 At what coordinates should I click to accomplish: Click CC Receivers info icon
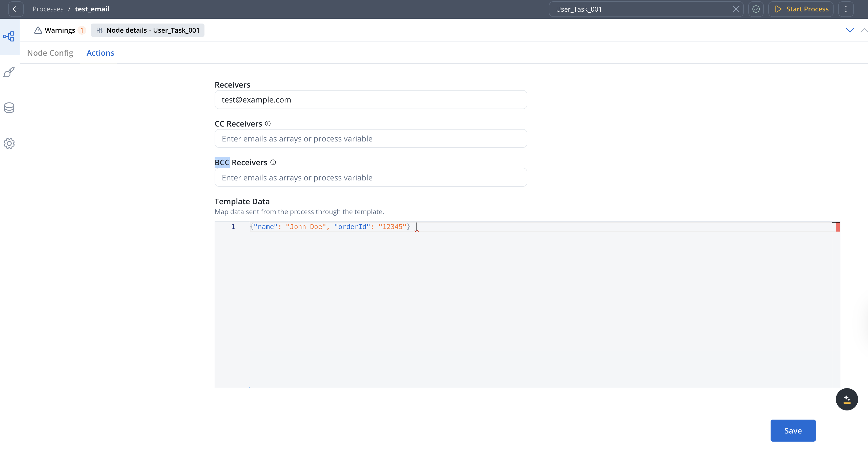click(x=268, y=124)
